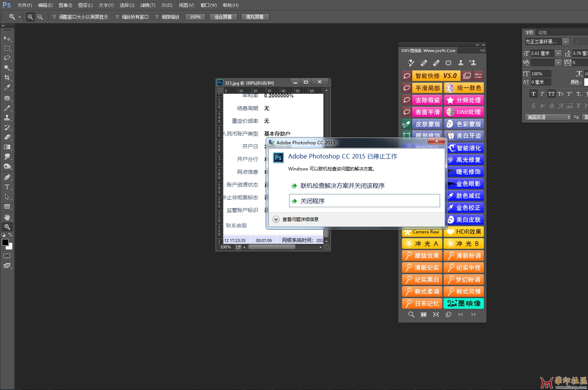Expand 查看问题详细信息 in crash dialog
This screenshot has width=588, height=390.
coord(276,220)
